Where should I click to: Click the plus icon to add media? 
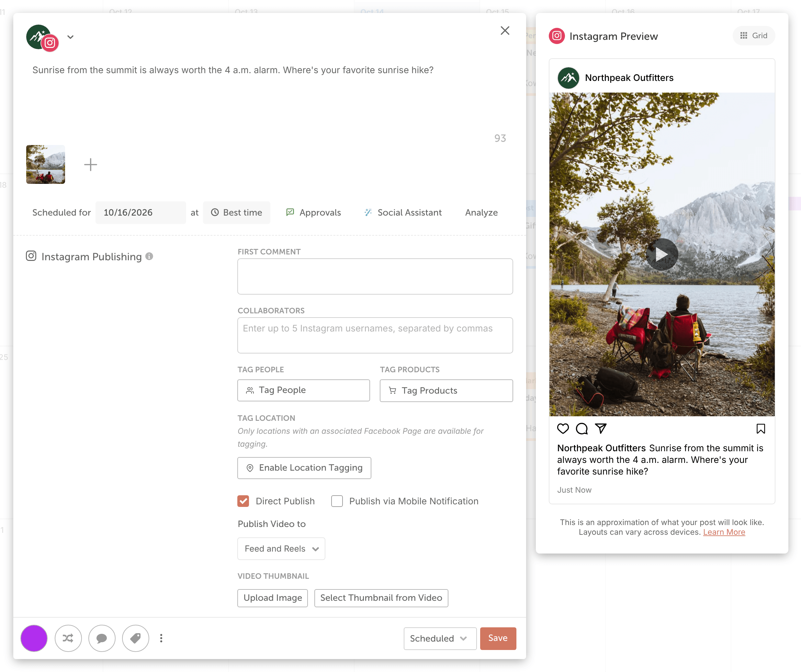[x=90, y=164]
